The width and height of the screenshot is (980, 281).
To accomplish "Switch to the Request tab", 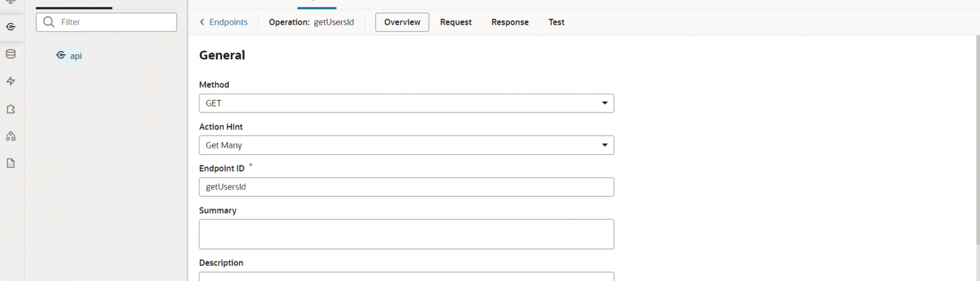I will coord(455,22).
